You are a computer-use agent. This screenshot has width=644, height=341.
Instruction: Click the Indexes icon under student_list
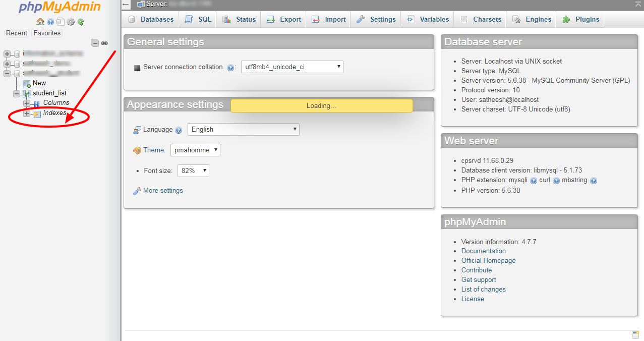[x=37, y=113]
